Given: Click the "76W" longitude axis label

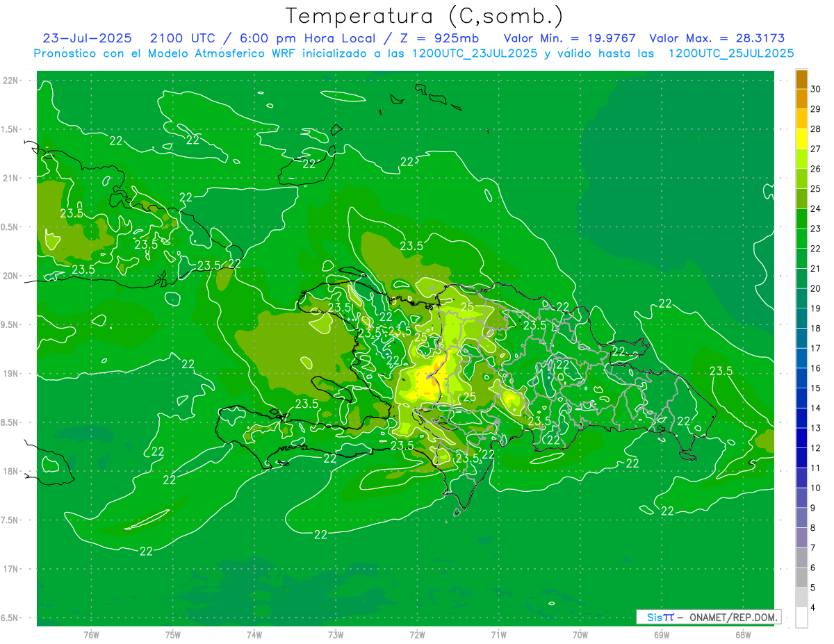Looking at the screenshot, I should pyautogui.click(x=91, y=634).
